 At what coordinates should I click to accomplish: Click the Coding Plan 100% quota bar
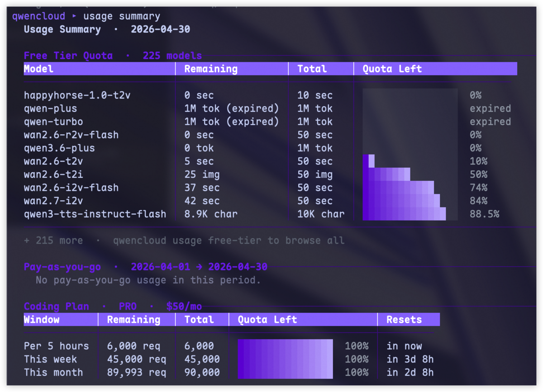pyautogui.click(x=285, y=359)
